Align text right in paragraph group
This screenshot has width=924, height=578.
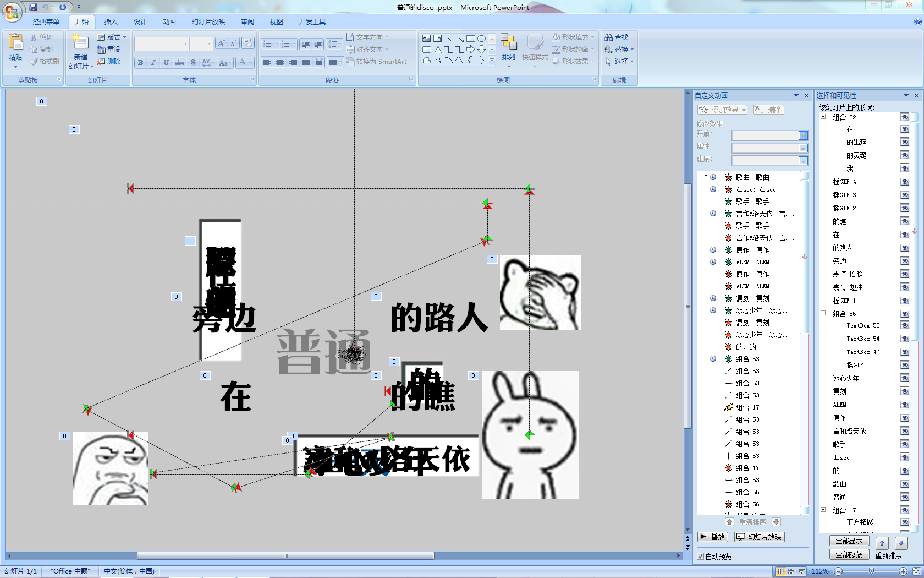[293, 62]
